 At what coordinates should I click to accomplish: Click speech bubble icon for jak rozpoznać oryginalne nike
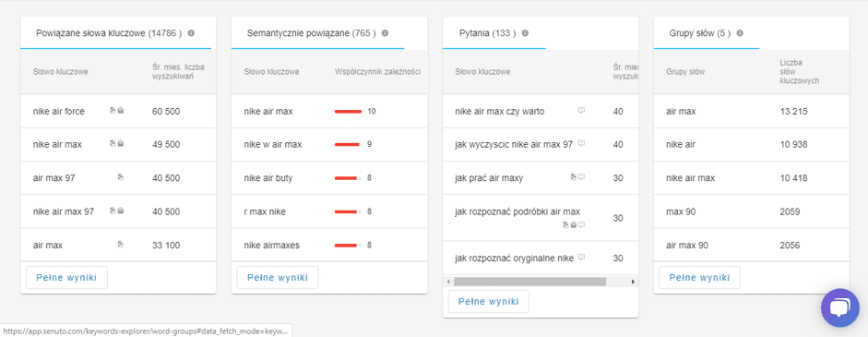581,258
